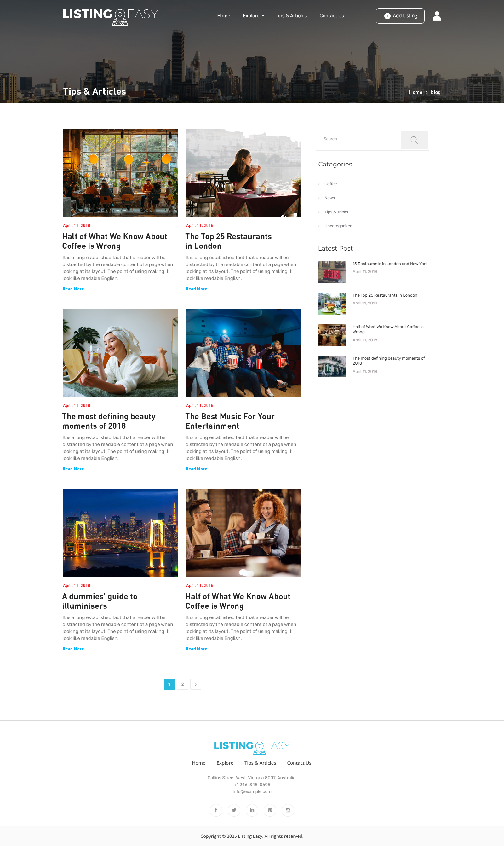Open the LinkedIn social icon in footer

(252, 810)
